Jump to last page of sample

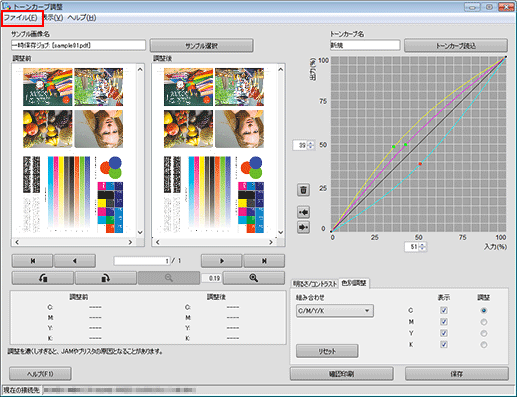(x=264, y=261)
